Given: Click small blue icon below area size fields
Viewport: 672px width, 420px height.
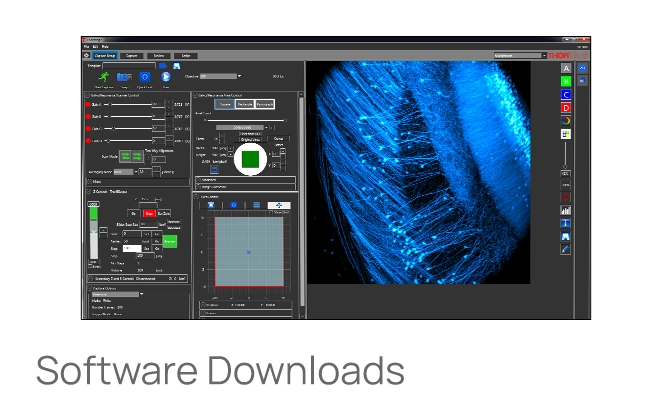Looking at the screenshot, I should [214, 169].
